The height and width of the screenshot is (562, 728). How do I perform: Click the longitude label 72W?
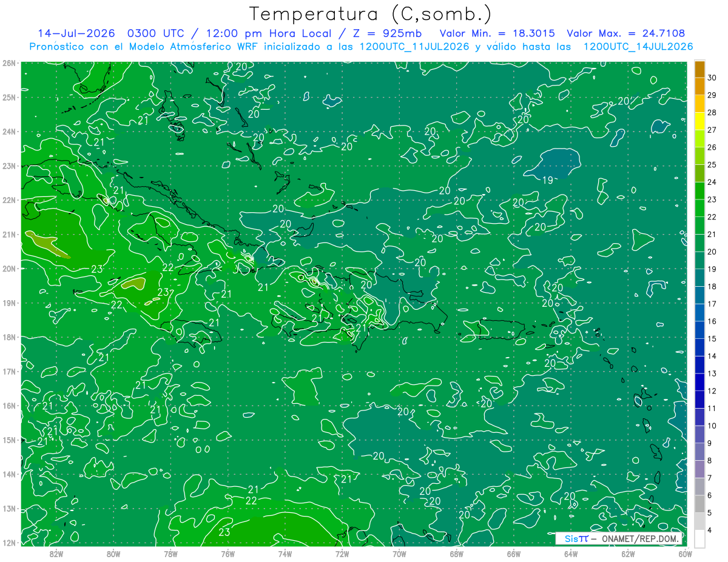point(342,554)
